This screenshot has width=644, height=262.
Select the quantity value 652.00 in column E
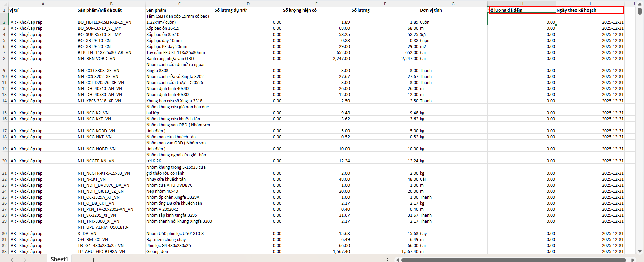tap(316, 53)
